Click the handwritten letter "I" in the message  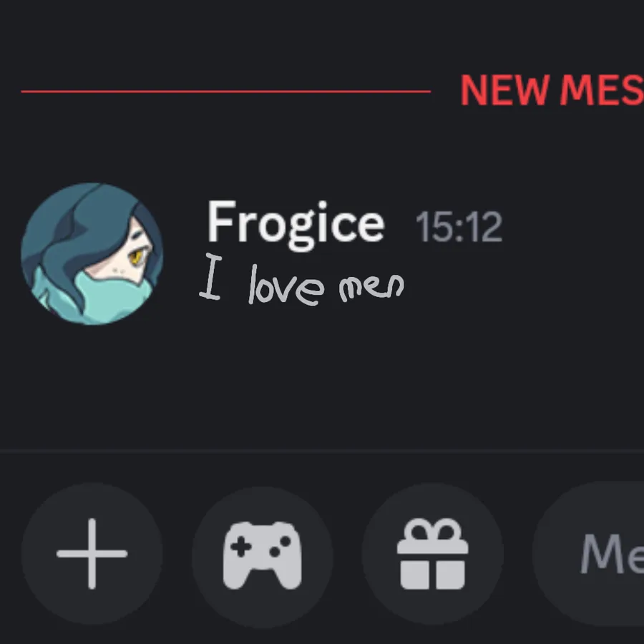pyautogui.click(x=210, y=276)
